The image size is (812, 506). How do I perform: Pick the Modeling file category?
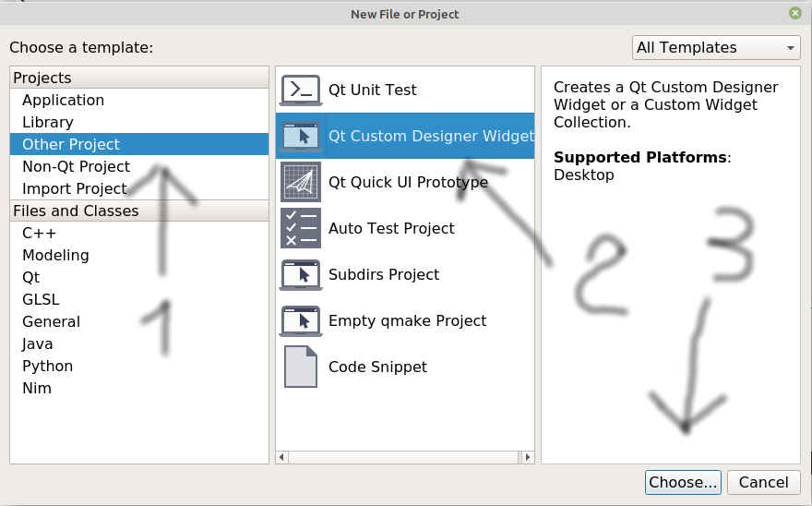click(x=55, y=255)
